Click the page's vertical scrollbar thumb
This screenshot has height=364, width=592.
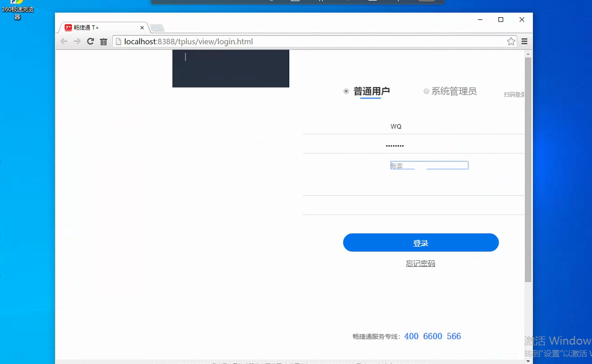pos(528,169)
